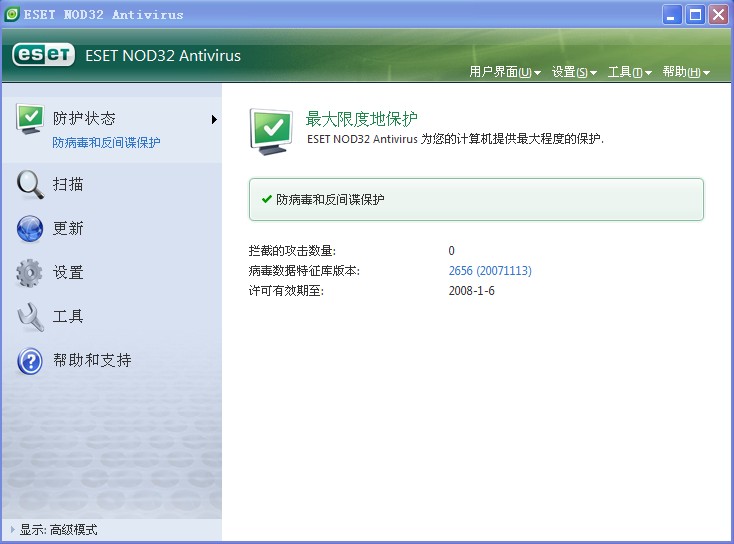Screen dimensions: 734x544
Task: Click the virus database version 2656 (20071113) link
Action: 490,271
